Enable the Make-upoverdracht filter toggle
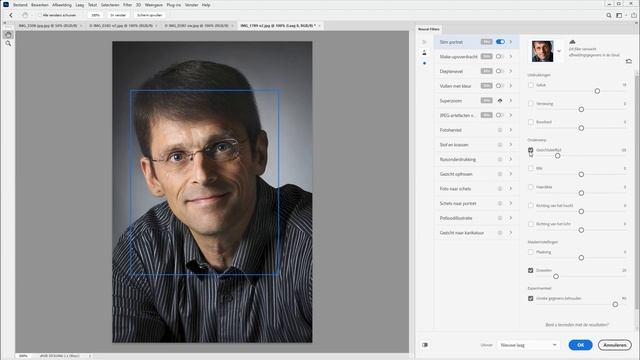This screenshot has height=360, width=640. point(500,56)
